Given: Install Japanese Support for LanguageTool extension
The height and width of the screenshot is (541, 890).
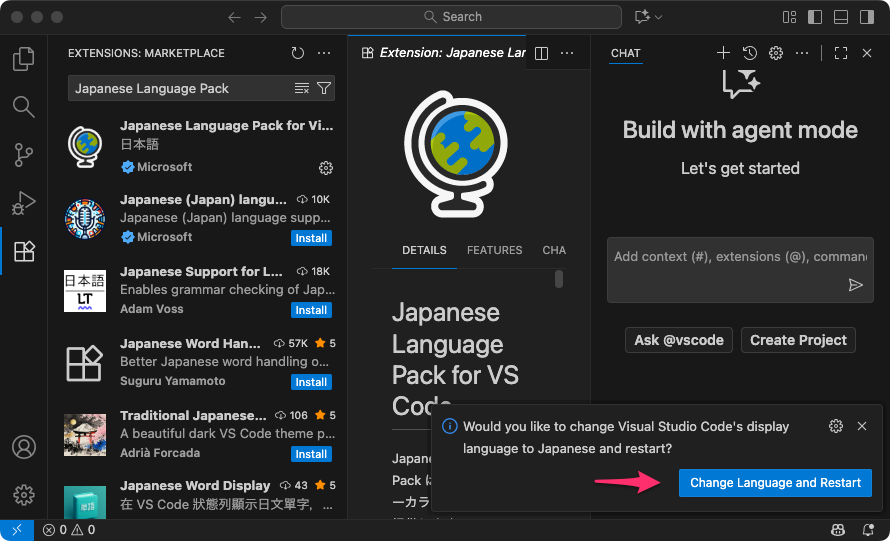Looking at the screenshot, I should [311, 310].
